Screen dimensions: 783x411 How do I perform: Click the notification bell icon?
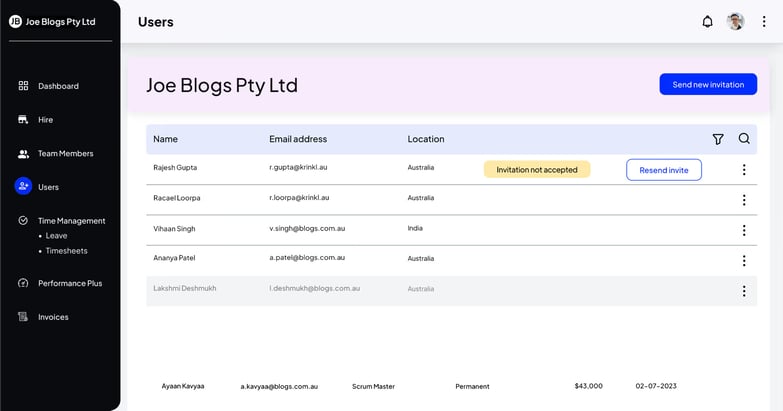(708, 22)
